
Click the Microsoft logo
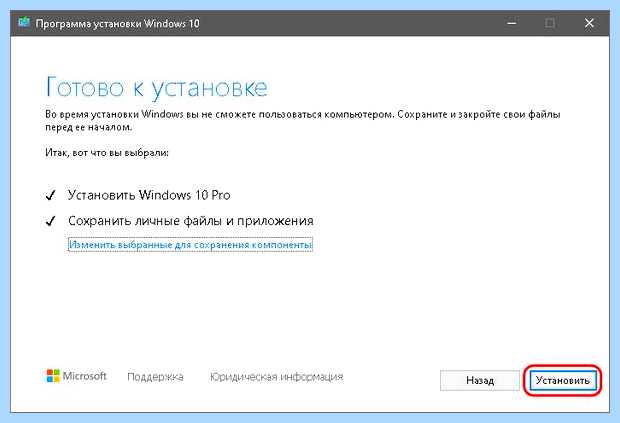click(x=76, y=376)
